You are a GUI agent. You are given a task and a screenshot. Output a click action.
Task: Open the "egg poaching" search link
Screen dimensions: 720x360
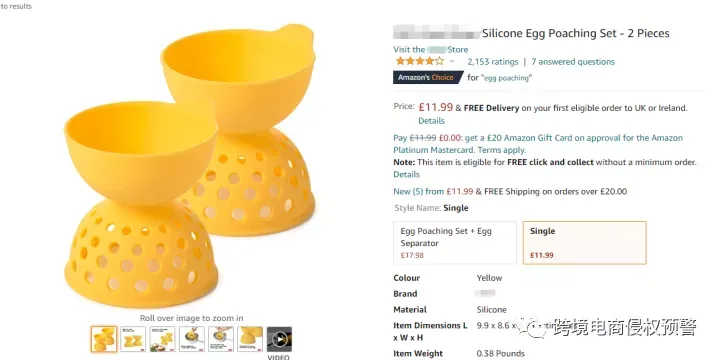point(506,78)
